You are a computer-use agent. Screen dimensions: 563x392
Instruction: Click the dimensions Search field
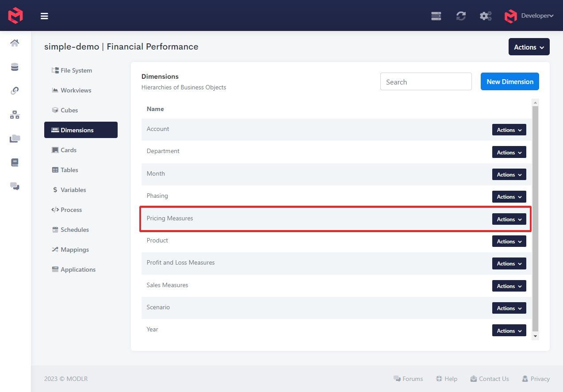[426, 82]
